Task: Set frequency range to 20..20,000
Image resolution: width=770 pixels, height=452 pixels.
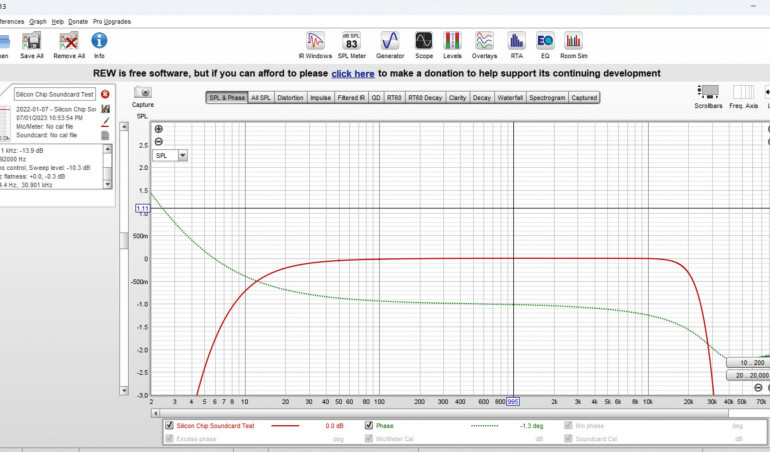Action: coord(754,374)
